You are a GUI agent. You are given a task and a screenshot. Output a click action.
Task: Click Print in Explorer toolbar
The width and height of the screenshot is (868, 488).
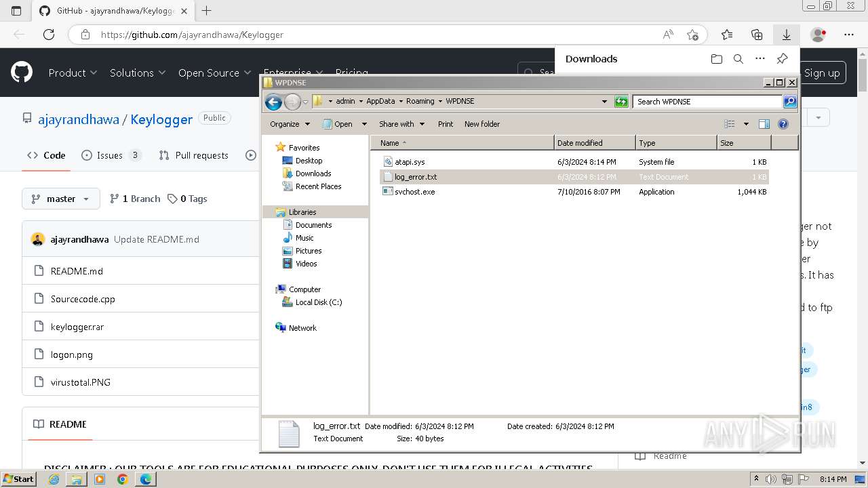(446, 124)
